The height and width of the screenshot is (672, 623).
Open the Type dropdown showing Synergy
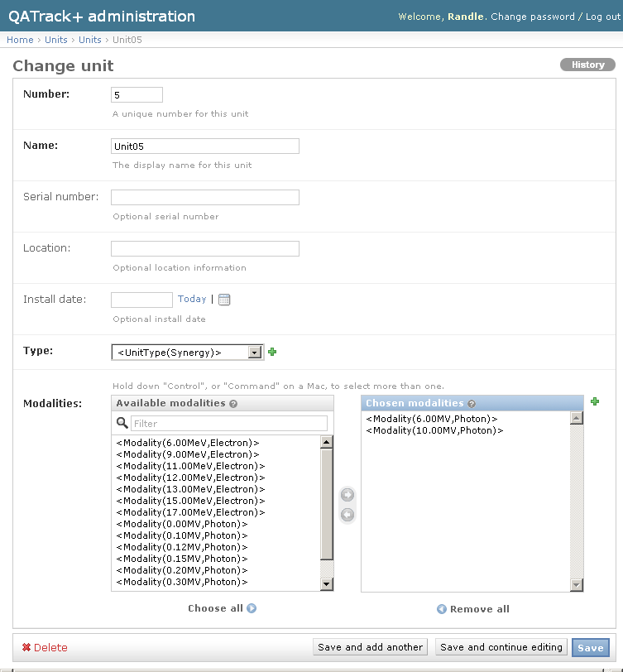click(187, 353)
